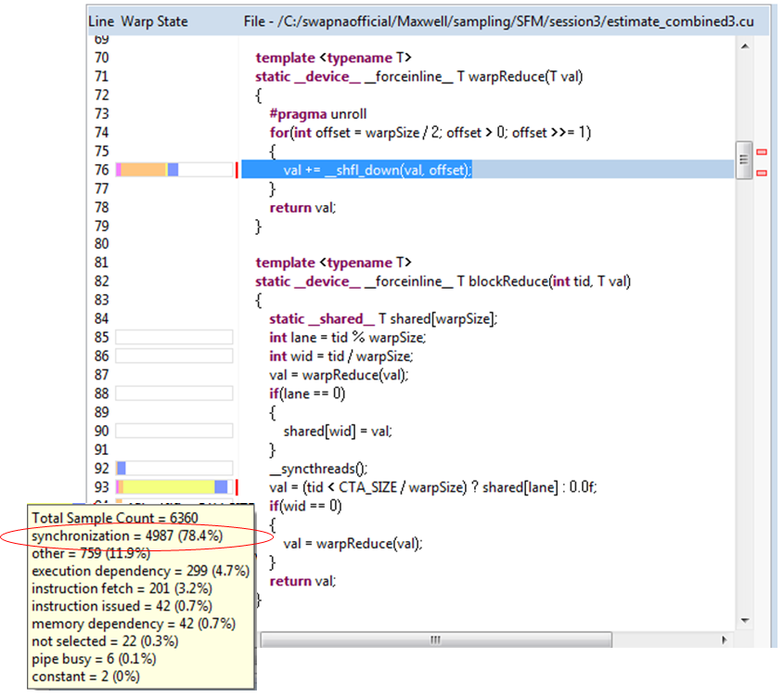Click 'template <typename T>' on line 81

click(333, 263)
